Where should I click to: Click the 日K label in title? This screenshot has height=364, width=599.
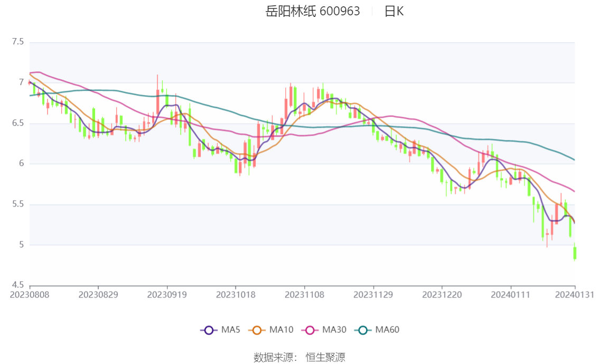click(x=394, y=11)
